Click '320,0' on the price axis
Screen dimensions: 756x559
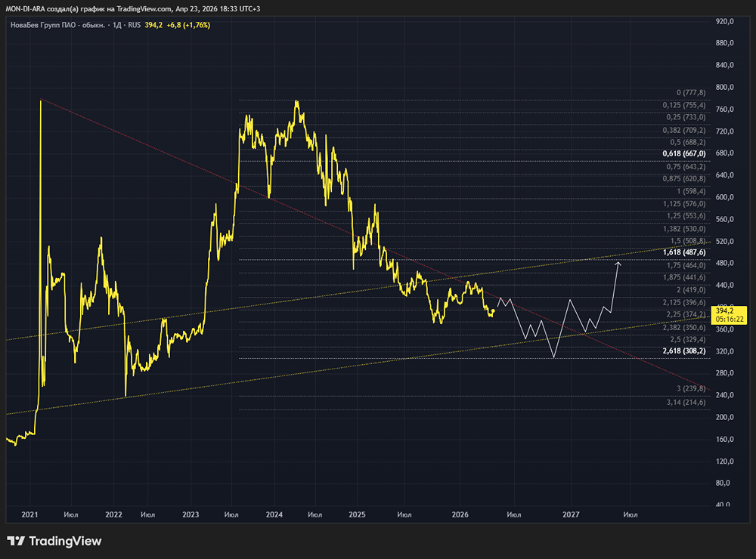(725, 351)
